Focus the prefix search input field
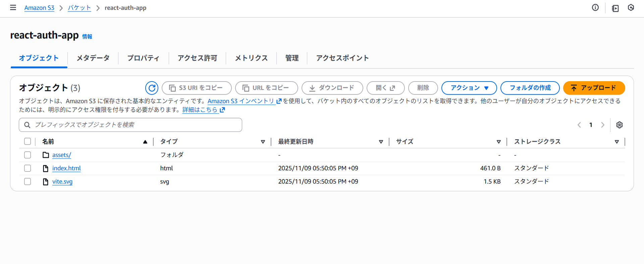The height and width of the screenshot is (264, 644). [130, 125]
